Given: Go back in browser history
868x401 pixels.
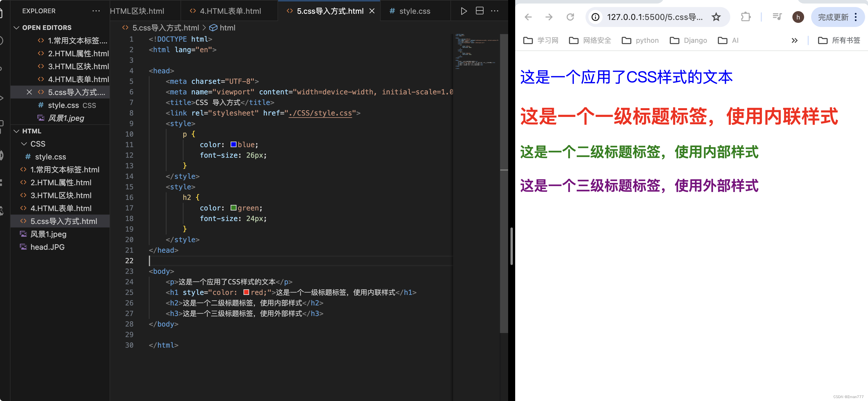Looking at the screenshot, I should pyautogui.click(x=528, y=17).
